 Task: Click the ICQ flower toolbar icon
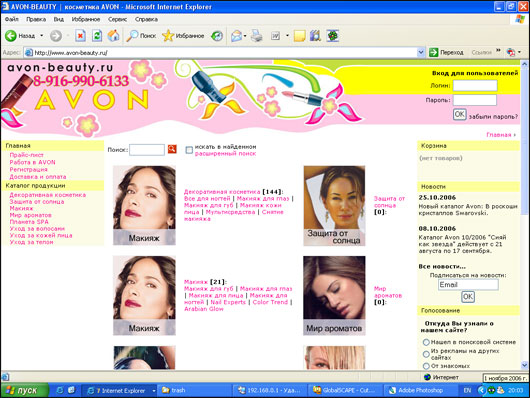[x=333, y=36]
